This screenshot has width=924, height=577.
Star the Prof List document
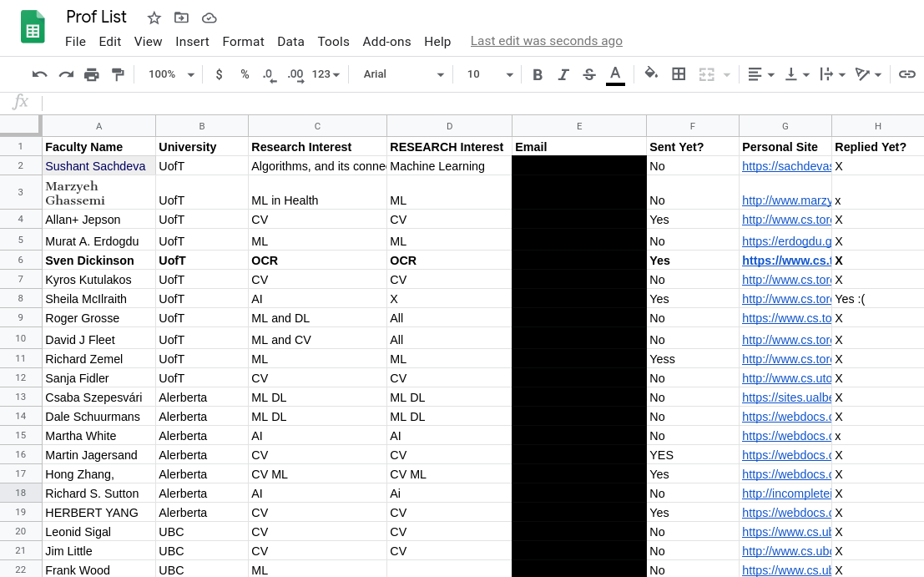click(154, 18)
